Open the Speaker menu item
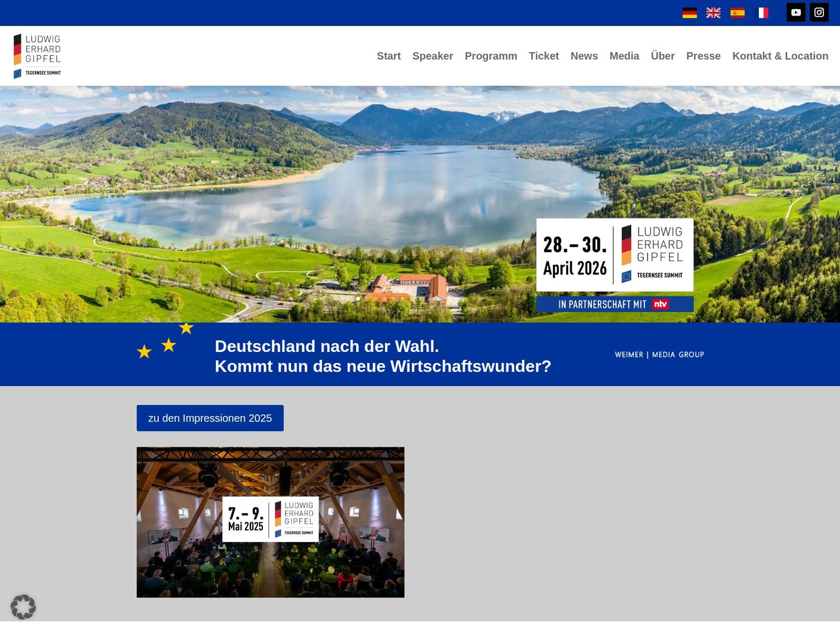This screenshot has height=630, width=840. tap(433, 56)
